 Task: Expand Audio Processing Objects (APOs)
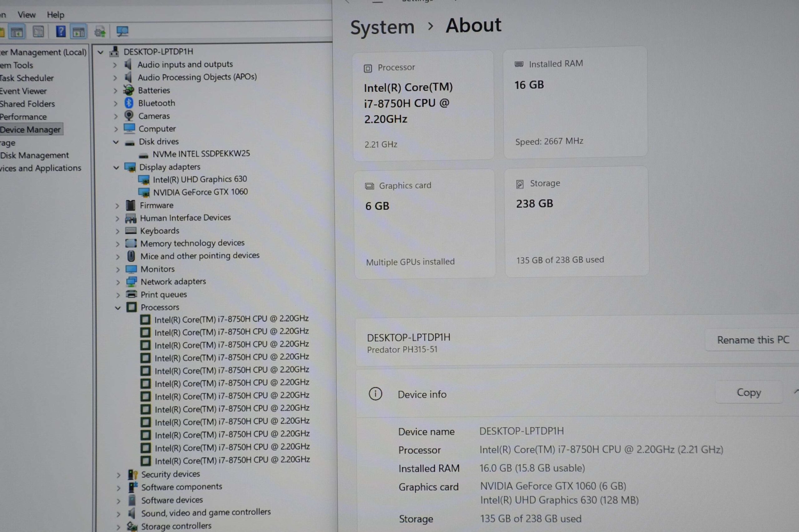coord(115,78)
